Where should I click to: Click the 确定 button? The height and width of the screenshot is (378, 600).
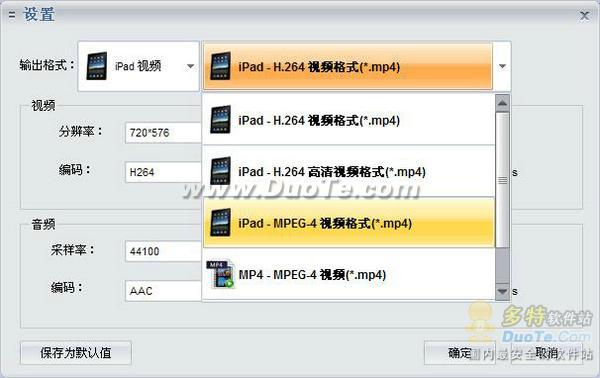(460, 353)
